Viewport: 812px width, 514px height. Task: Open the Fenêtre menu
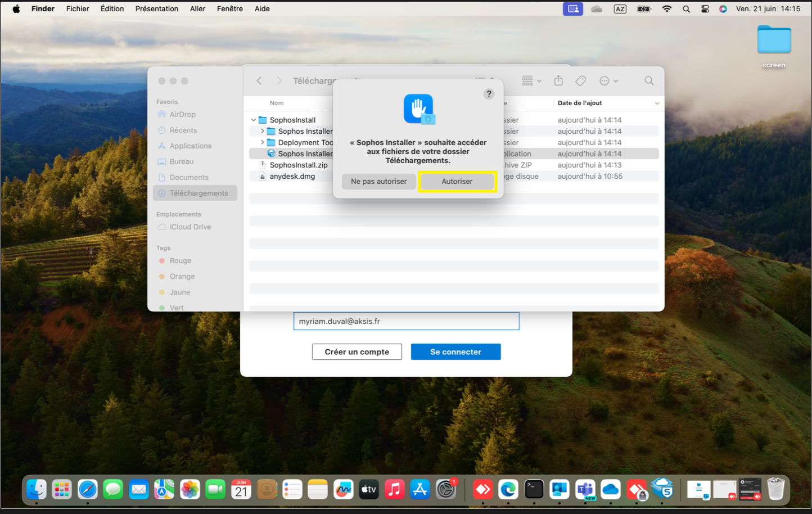coord(230,8)
